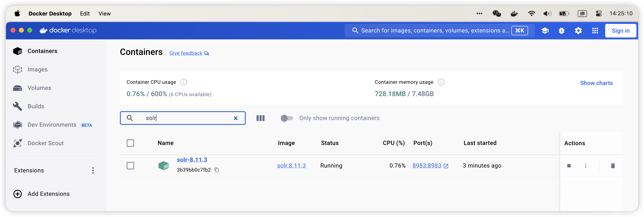Sort by Last started column header
This screenshot has height=217, width=644.
coord(480,143)
